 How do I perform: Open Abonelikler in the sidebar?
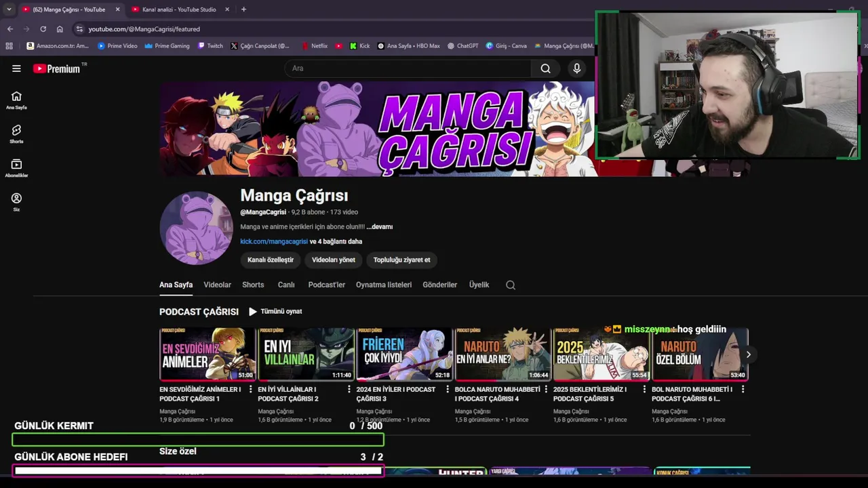tap(16, 168)
